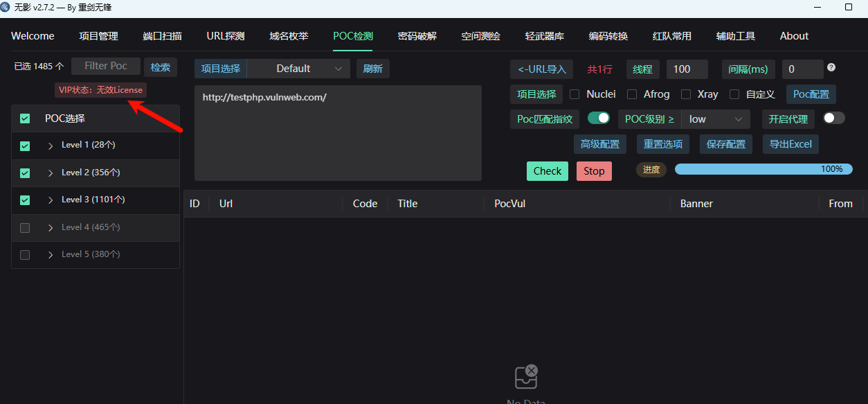Expand the Level 3 POC group
Image resolution: width=868 pixels, height=404 pixels.
[x=51, y=200]
